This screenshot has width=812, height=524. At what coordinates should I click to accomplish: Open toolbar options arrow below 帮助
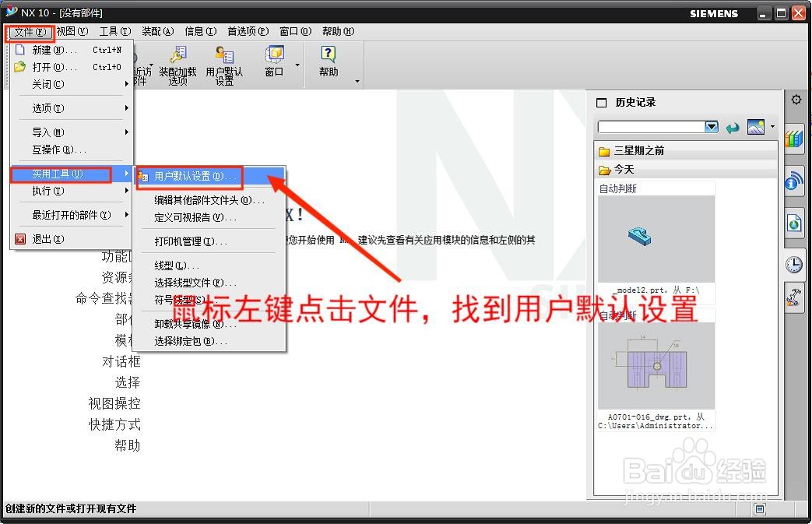click(357, 81)
